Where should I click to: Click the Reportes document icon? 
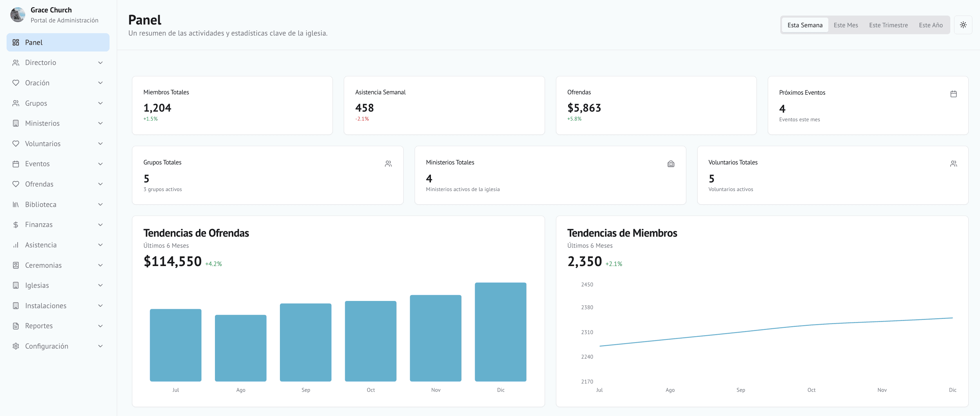[16, 326]
